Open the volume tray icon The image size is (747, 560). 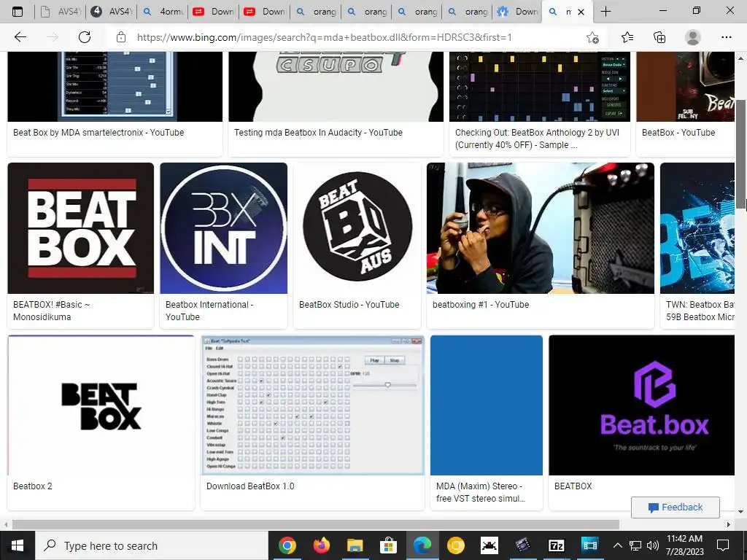[653, 545]
